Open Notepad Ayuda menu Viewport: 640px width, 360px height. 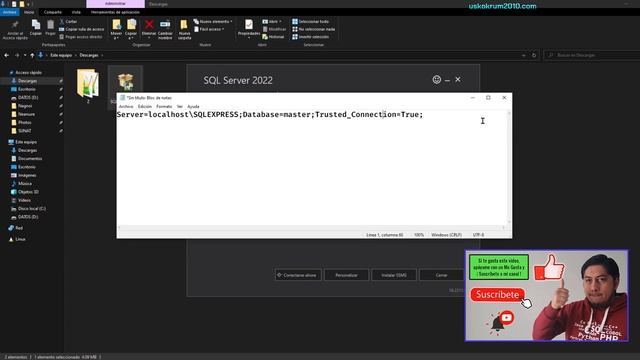193,106
